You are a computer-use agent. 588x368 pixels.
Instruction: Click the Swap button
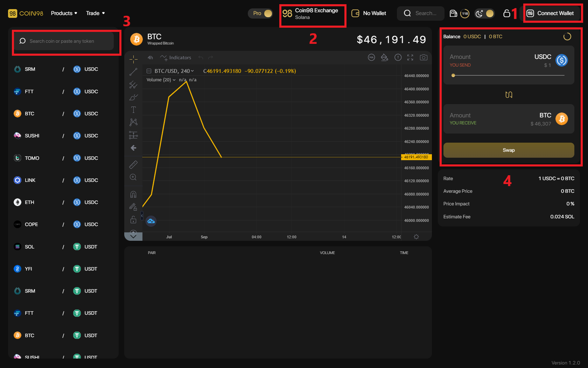point(509,150)
